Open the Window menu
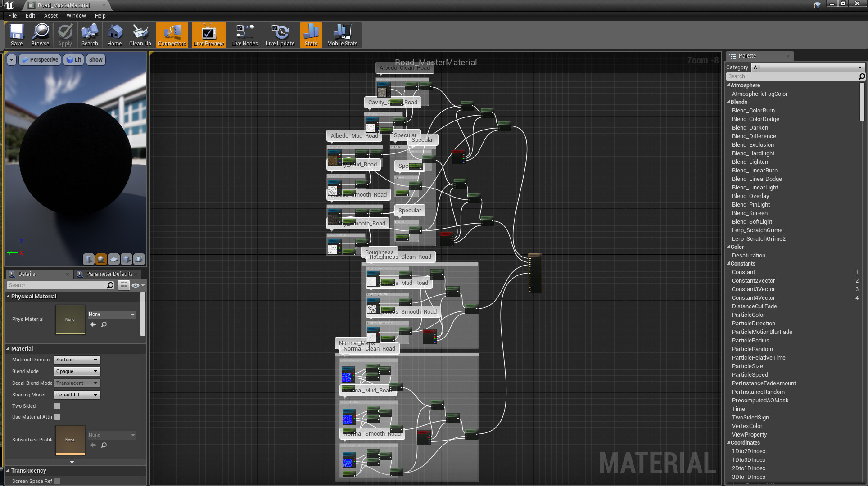The image size is (868, 486). pos(76,15)
